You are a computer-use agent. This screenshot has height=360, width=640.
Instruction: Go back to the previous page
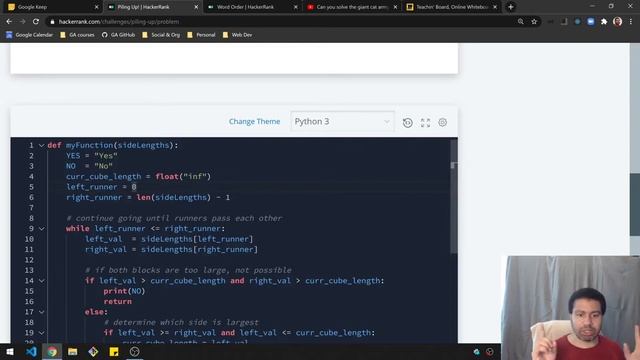9,22
